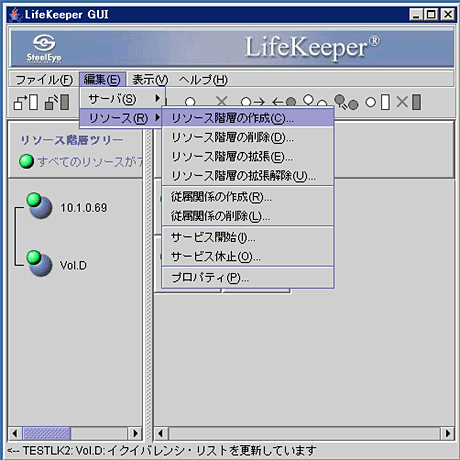Click the unextend resource back-arrow toolbar icon
Screen dimensions: 460x460
tap(284, 102)
